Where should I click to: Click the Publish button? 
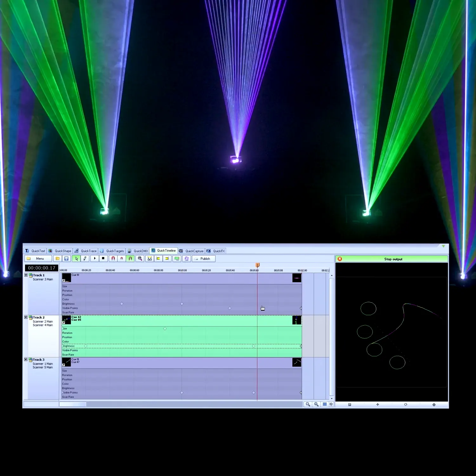[203, 259]
